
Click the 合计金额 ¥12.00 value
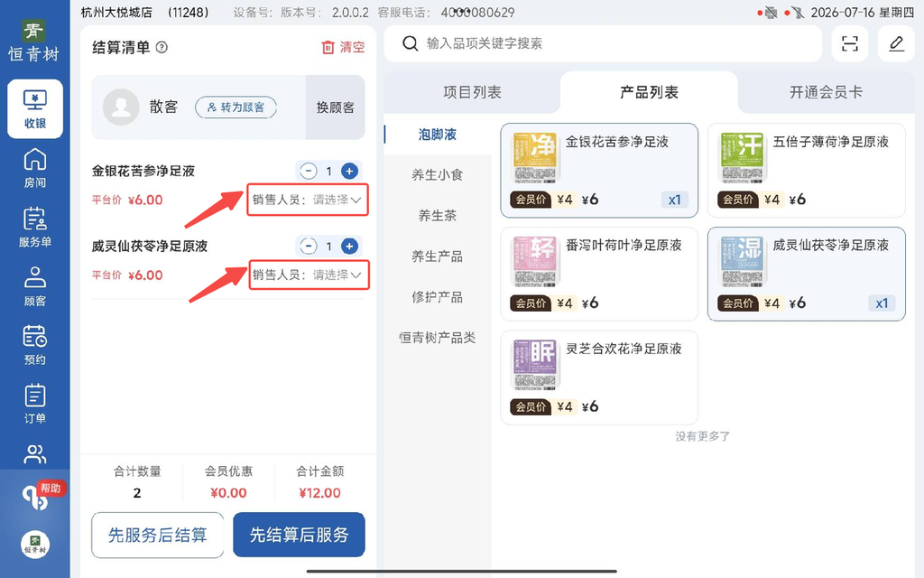coord(319,493)
